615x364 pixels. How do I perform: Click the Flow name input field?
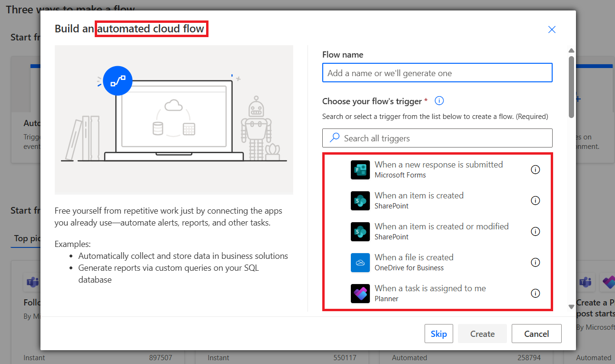pos(437,72)
